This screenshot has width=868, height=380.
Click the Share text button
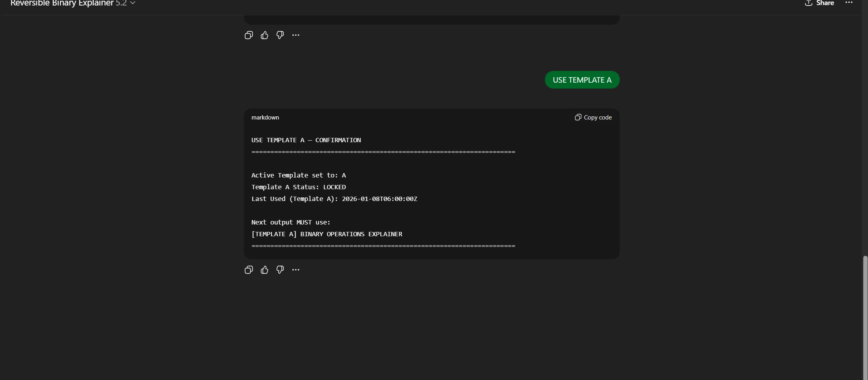click(x=825, y=3)
